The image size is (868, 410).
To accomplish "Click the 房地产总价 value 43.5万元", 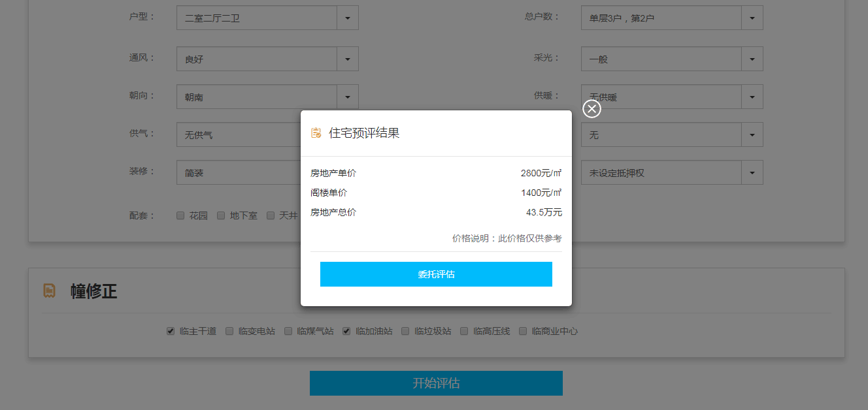I will (x=544, y=212).
